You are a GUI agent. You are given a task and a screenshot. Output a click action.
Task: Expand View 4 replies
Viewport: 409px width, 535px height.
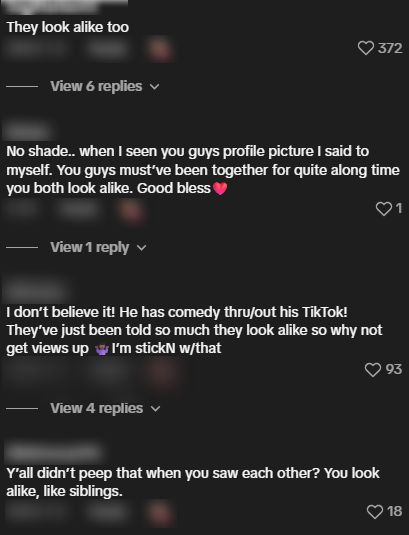coord(97,408)
